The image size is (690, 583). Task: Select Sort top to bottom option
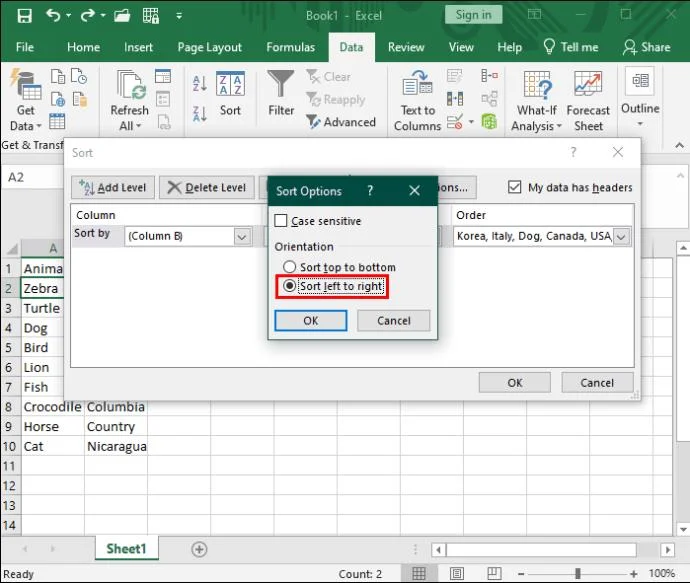point(290,268)
